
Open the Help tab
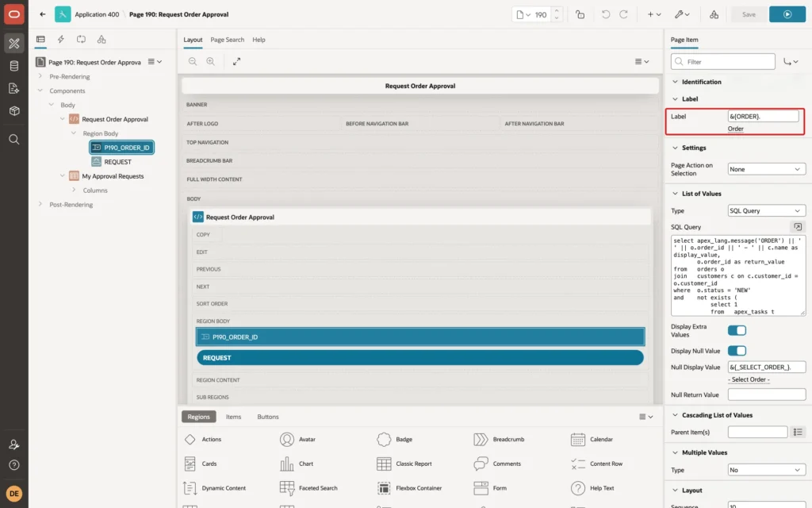click(259, 40)
